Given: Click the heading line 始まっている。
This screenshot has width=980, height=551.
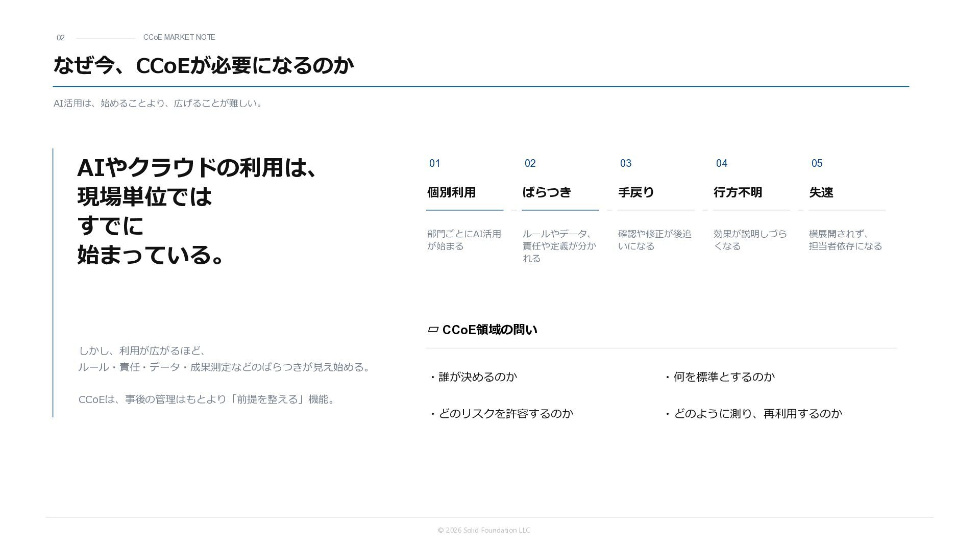Looking at the screenshot, I should 151,255.
